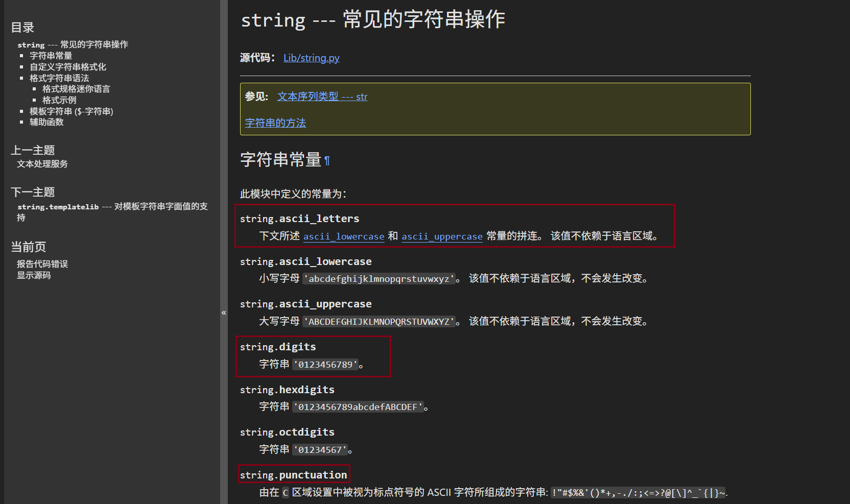Viewport: 850px width, 504px height.
Task: Go to previous topic 文本处理服务
Action: click(42, 164)
